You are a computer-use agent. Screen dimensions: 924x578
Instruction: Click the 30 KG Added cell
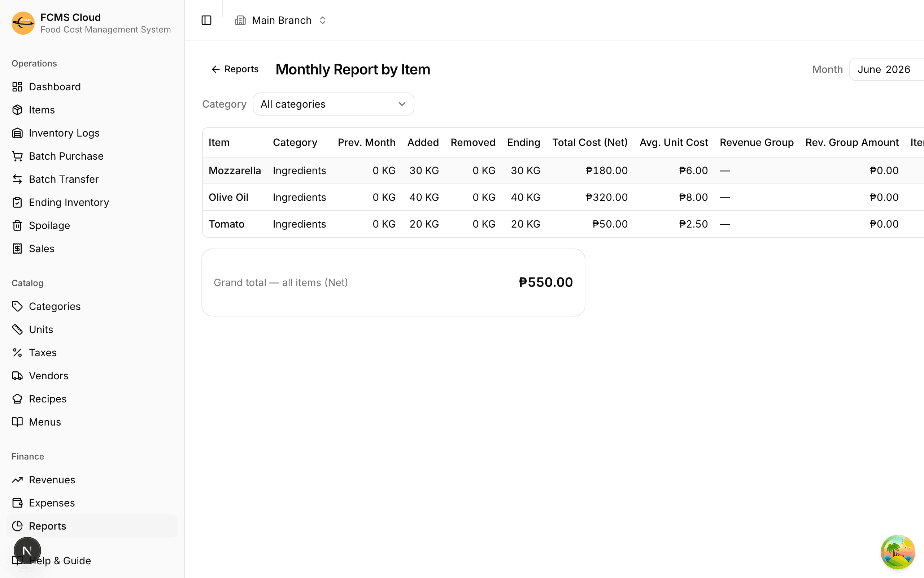[x=424, y=171]
